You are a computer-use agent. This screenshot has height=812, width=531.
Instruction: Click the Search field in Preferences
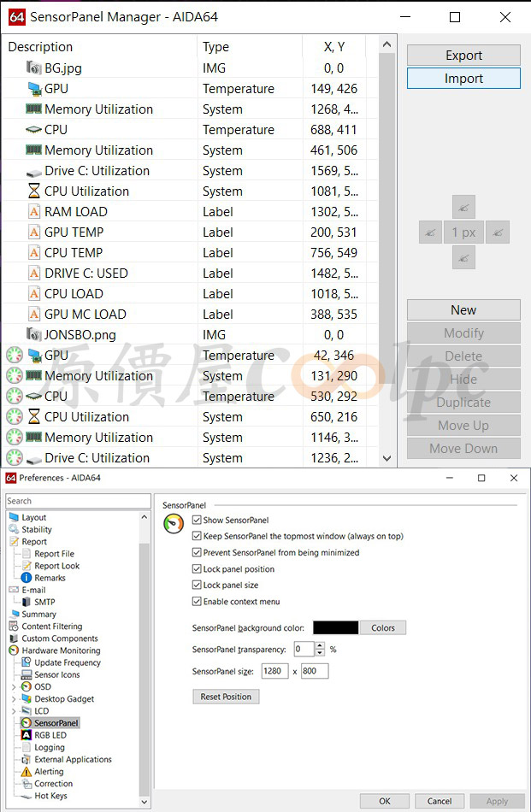tap(78, 501)
